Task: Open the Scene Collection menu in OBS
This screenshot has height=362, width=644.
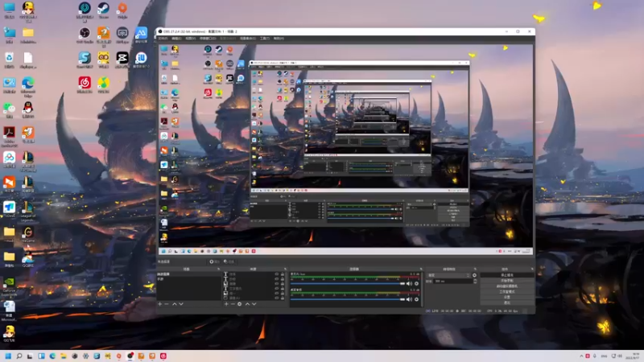Action: coord(248,39)
